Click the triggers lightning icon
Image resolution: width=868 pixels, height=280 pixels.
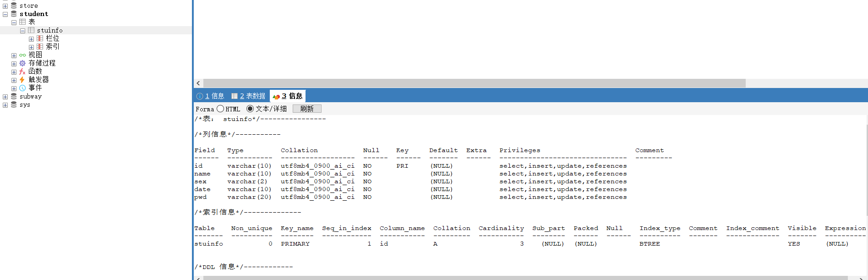point(22,80)
